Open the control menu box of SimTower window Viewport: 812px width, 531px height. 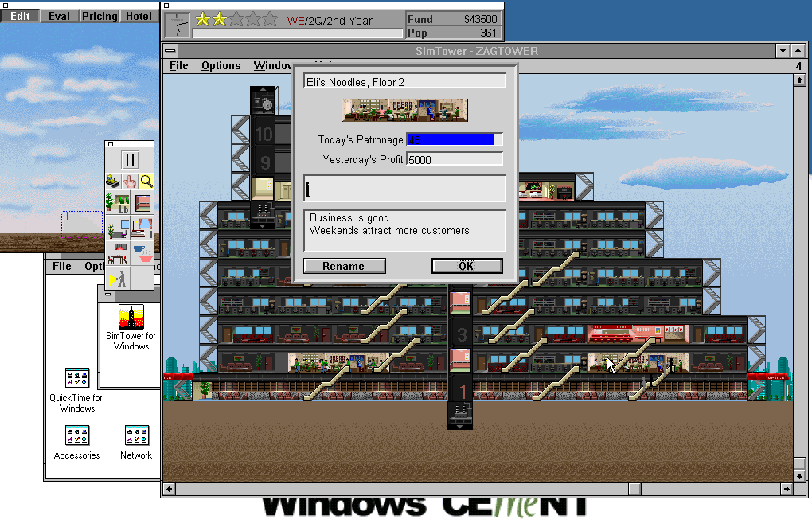[170, 51]
